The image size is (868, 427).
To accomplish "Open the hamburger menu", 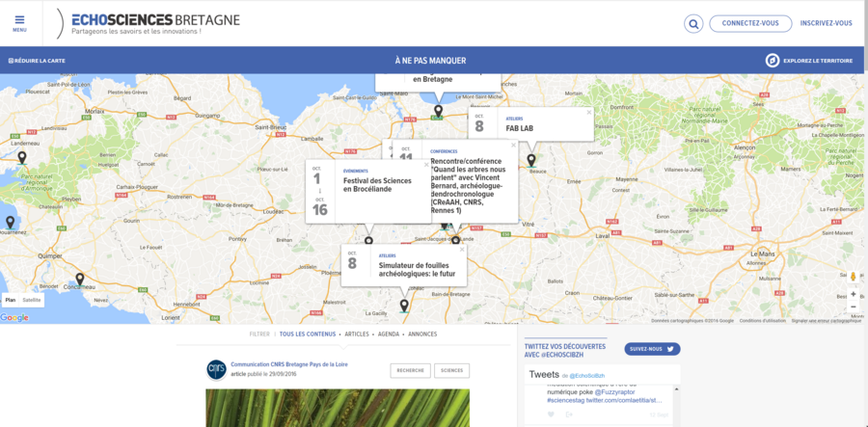I will [x=19, y=22].
